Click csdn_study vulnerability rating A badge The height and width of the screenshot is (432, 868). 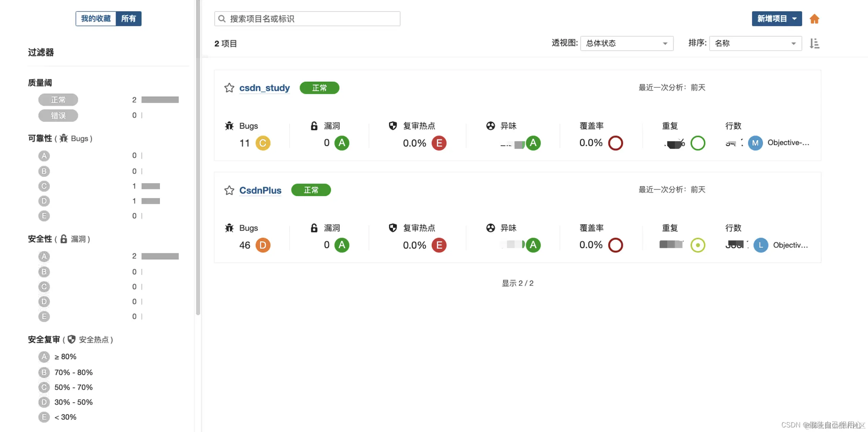[x=342, y=143]
